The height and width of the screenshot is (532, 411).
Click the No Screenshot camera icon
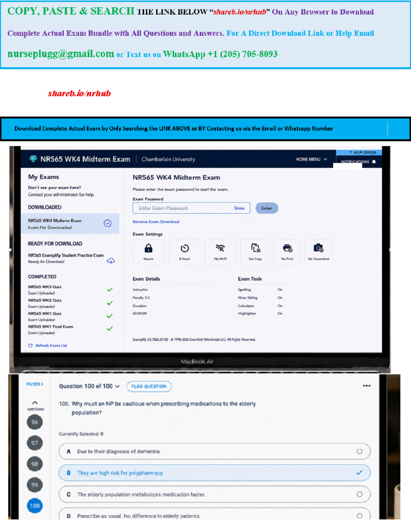point(319,248)
